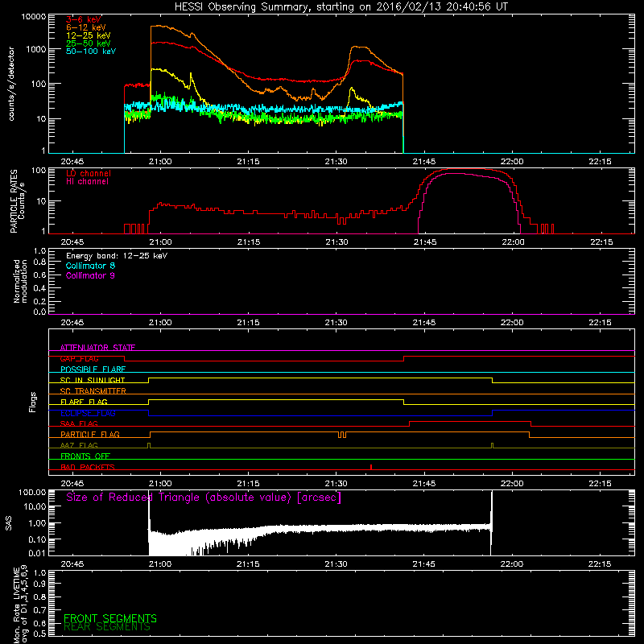This screenshot has width=644, height=644.
Task: Click the SC_IN_SUNLIGHT flag label
Action: 93,380
